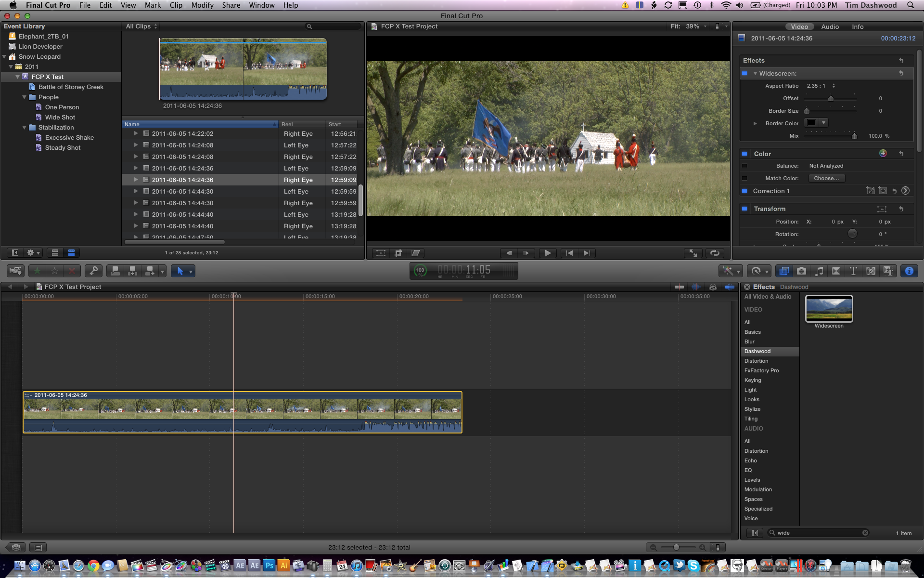Open the Generators browser
The image size is (924, 578).
pyautogui.click(x=871, y=271)
